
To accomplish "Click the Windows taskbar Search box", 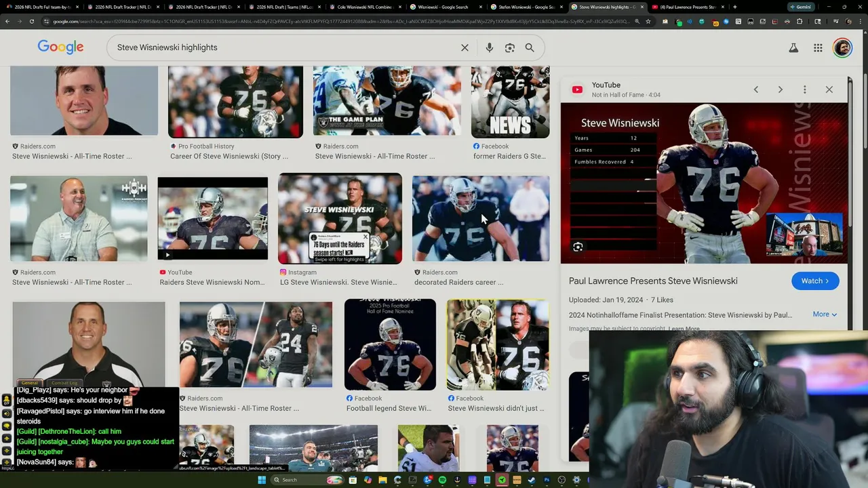I will [x=309, y=480].
